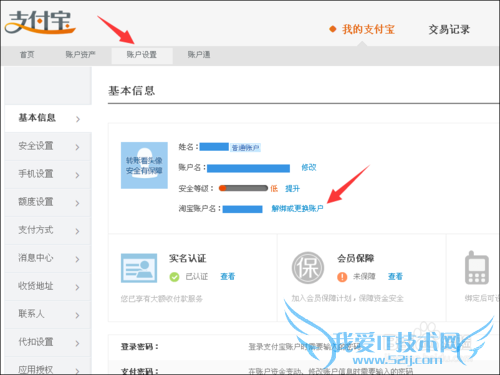Viewport: 500px width, 375px height.
Task: Click 基本信息 page heading
Action: (131, 91)
